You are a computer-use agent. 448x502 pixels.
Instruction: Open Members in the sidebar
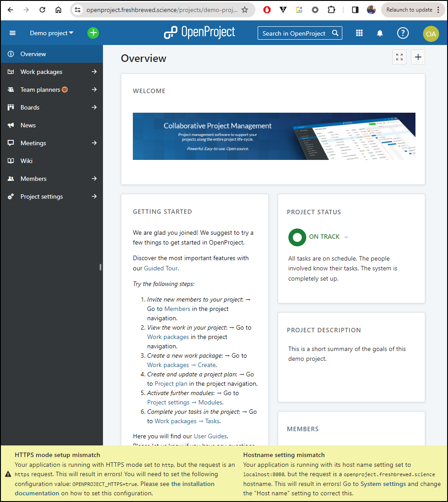pyautogui.click(x=33, y=179)
